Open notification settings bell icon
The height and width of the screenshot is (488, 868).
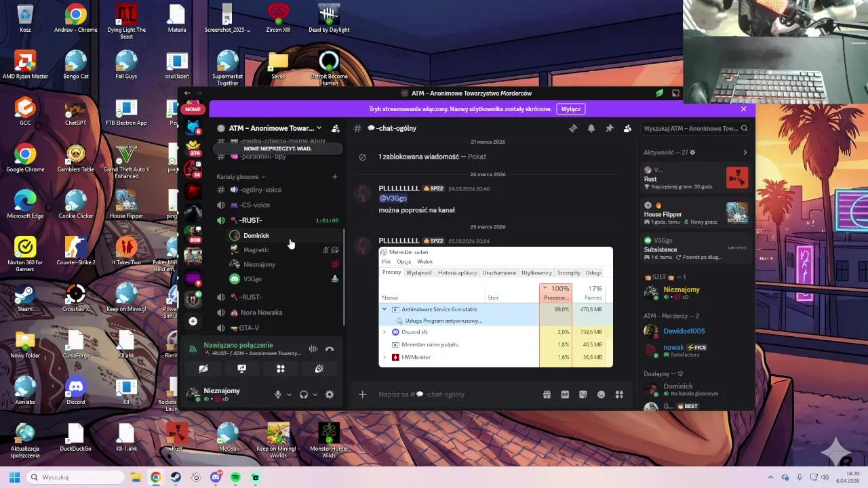tap(591, 128)
